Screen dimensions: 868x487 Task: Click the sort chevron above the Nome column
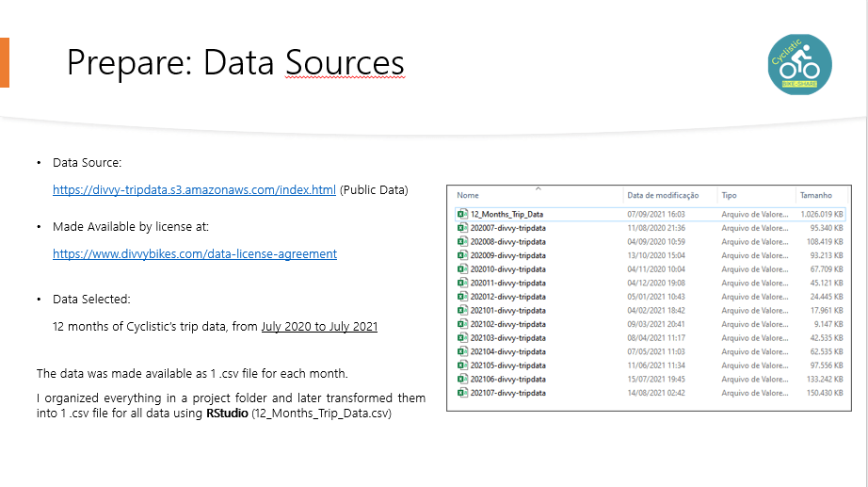pyautogui.click(x=538, y=188)
